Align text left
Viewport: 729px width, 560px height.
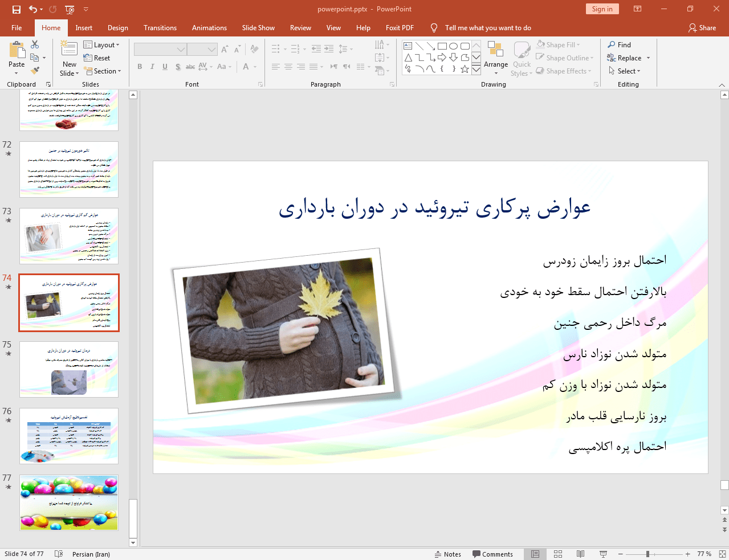click(x=275, y=67)
